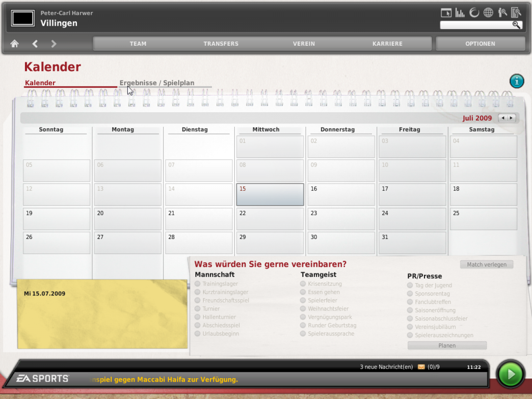This screenshot has height=399, width=532.
Task: Select calendar day 22 Wednesday
Action: point(270,219)
